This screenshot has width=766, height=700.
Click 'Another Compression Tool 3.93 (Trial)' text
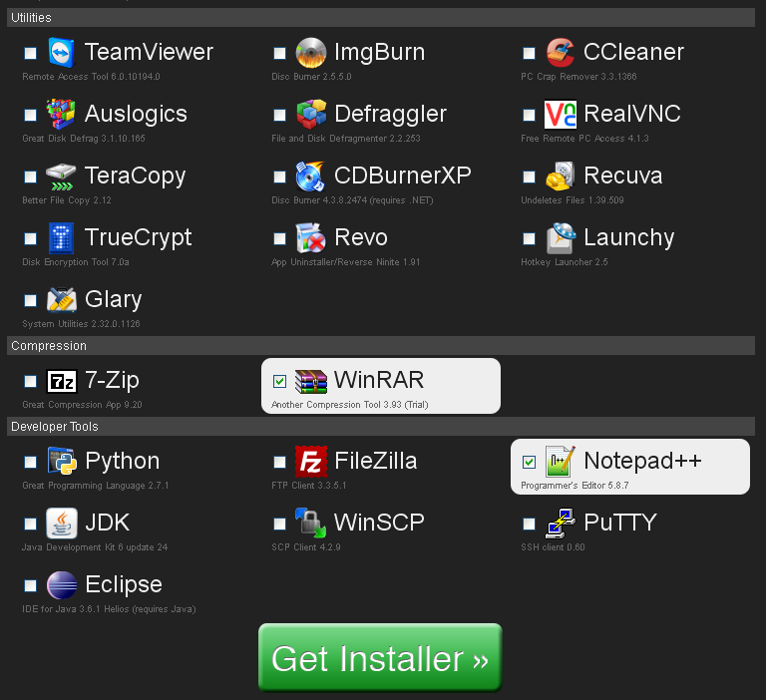pyautogui.click(x=350, y=405)
